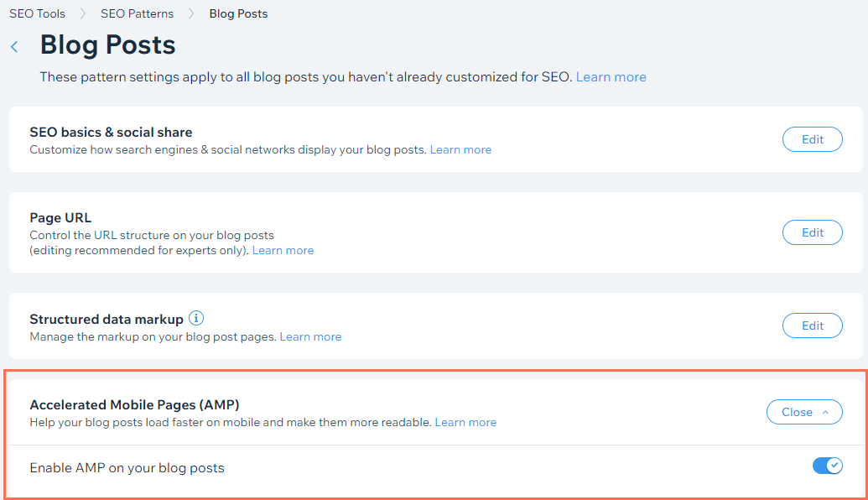
Task: Go back using the left arrow icon
Action: tap(14, 47)
